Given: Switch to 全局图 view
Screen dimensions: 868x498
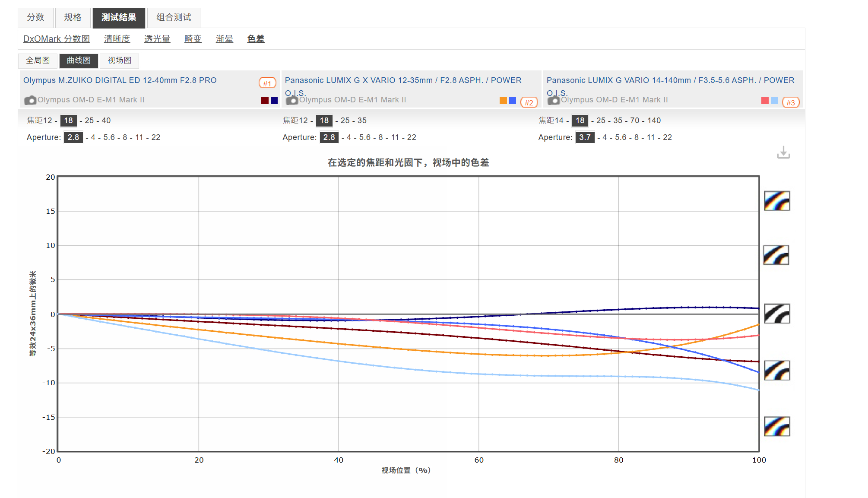Looking at the screenshot, I should (x=38, y=60).
